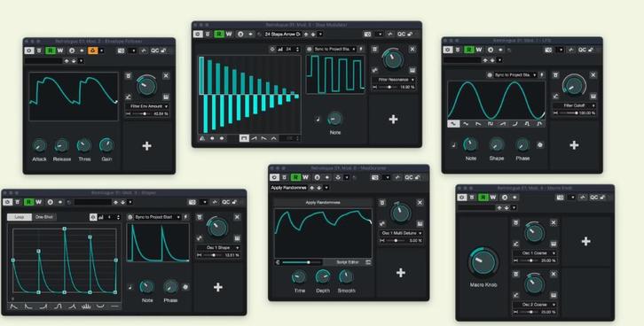Screen dimensions: 644x326
Task: Remove Filter Resonance target with X icon
Action: 412,50
